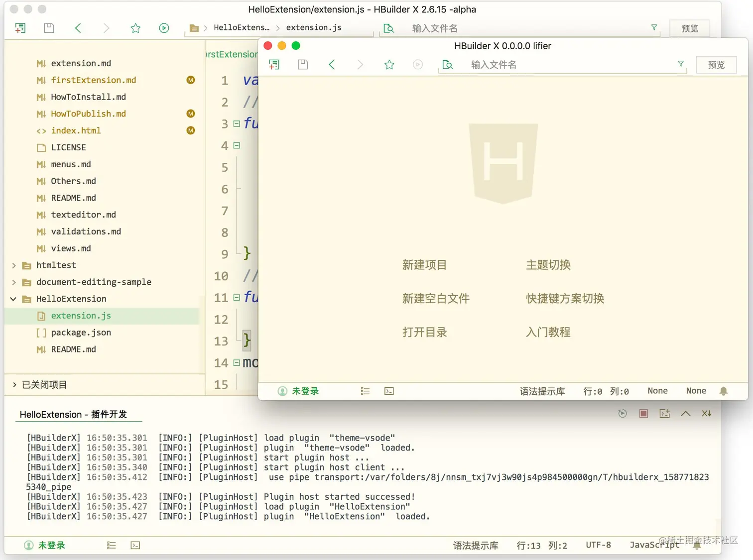Click 主题切换 link on welcome page
Screen dimensions: 753x560
[548, 265]
